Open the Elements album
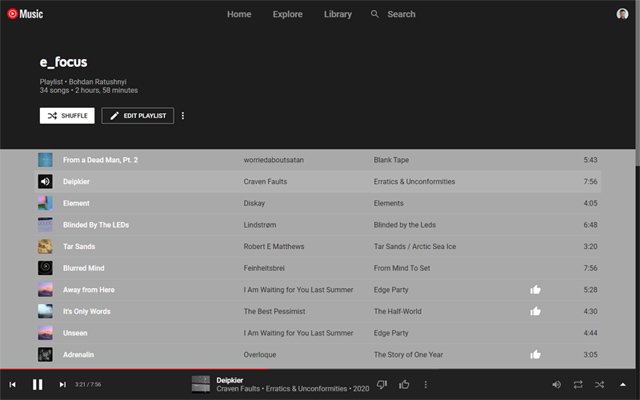Viewport: 640px width, 400px height. click(x=389, y=203)
